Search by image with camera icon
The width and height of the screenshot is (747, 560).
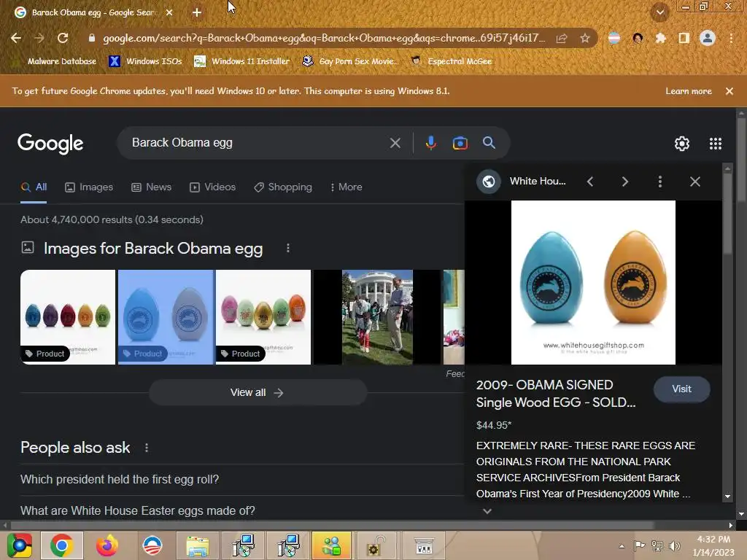(460, 143)
